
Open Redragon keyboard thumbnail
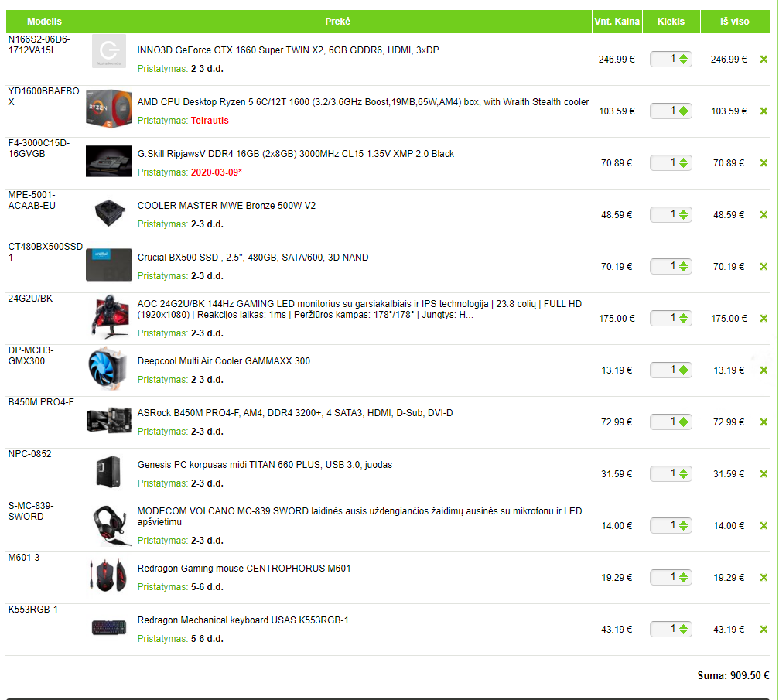(x=109, y=627)
